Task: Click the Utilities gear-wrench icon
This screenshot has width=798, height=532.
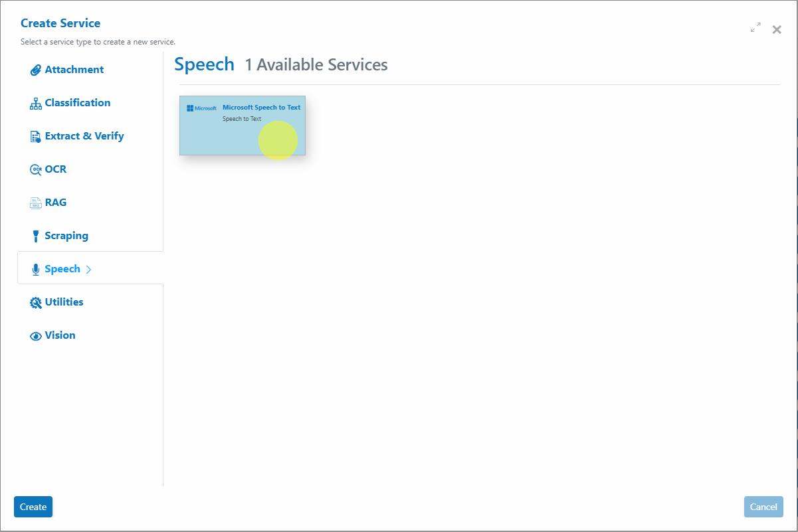Action: click(36, 303)
